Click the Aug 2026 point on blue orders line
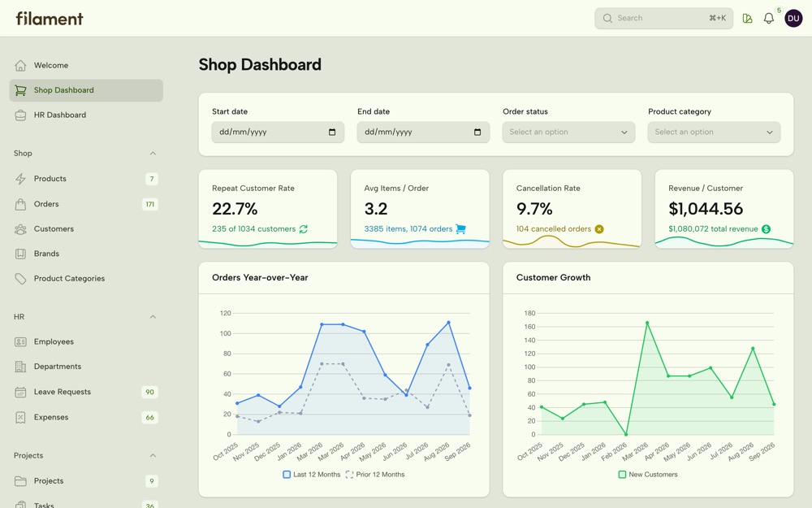 click(448, 323)
